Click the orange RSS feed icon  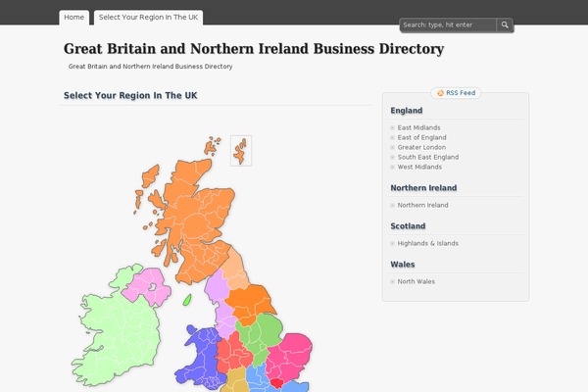(440, 93)
